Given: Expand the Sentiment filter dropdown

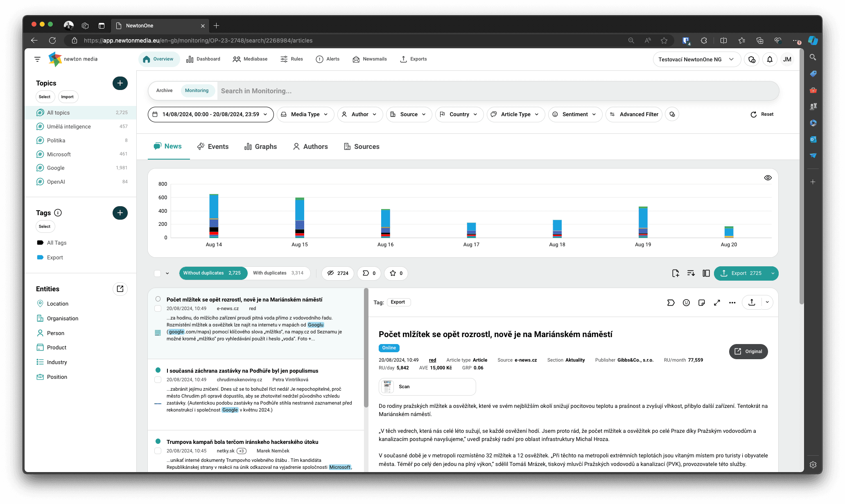Looking at the screenshot, I should pyautogui.click(x=575, y=115).
